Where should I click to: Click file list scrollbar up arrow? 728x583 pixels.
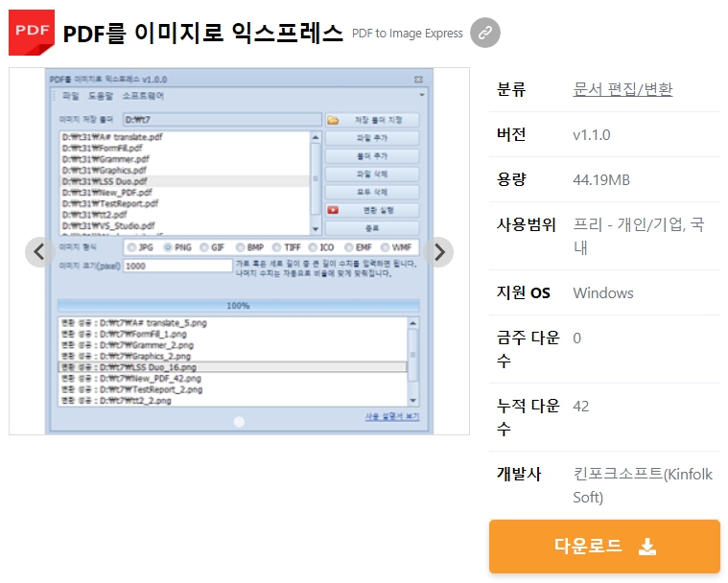tap(316, 137)
